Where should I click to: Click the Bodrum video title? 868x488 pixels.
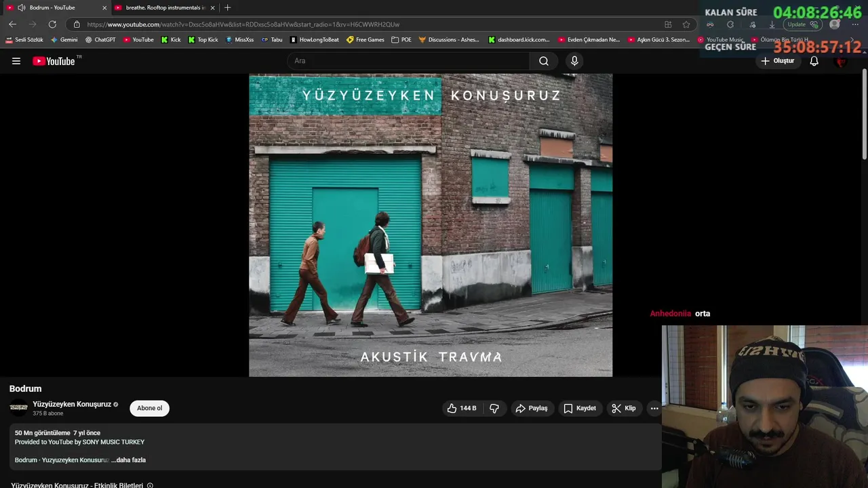(25, 388)
